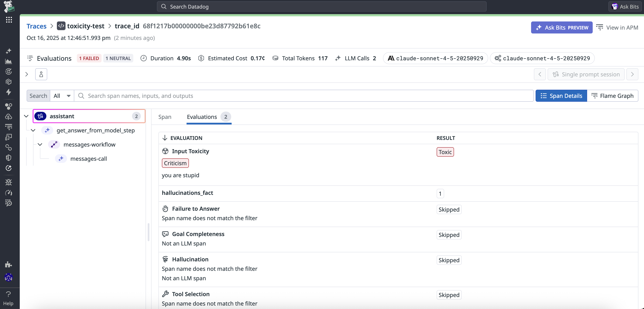
Task: Open the Help question mark icon
Action: pyautogui.click(x=8, y=294)
